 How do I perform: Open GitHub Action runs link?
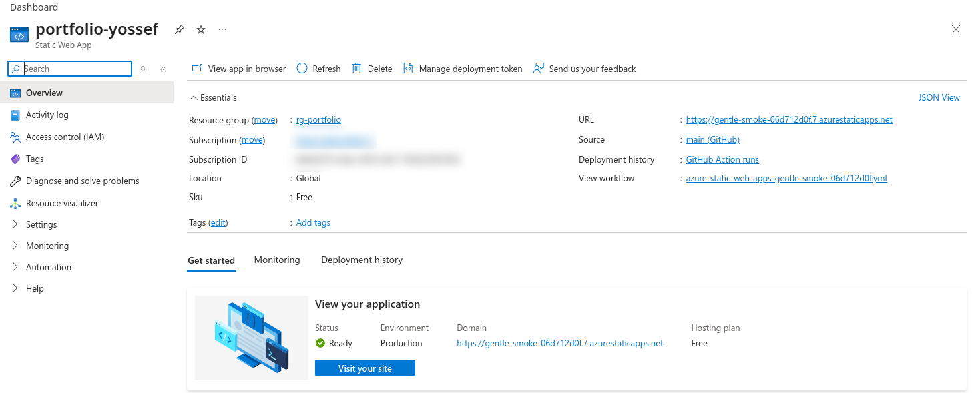(x=722, y=159)
